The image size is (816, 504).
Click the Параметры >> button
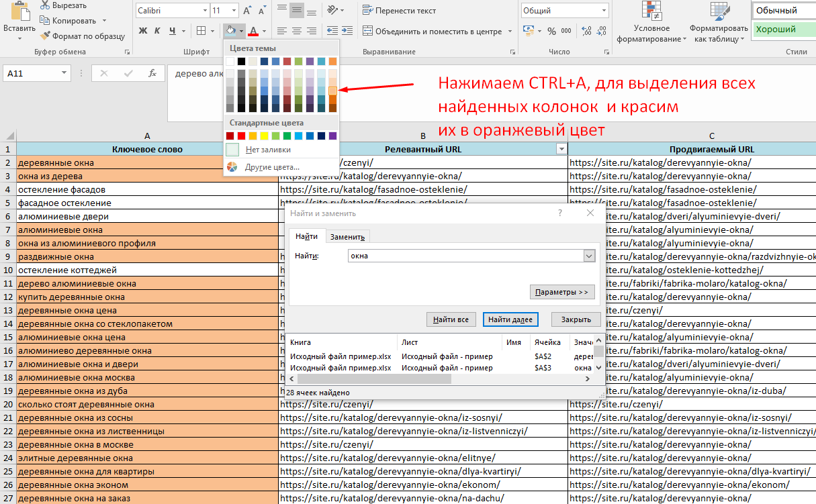coord(562,292)
